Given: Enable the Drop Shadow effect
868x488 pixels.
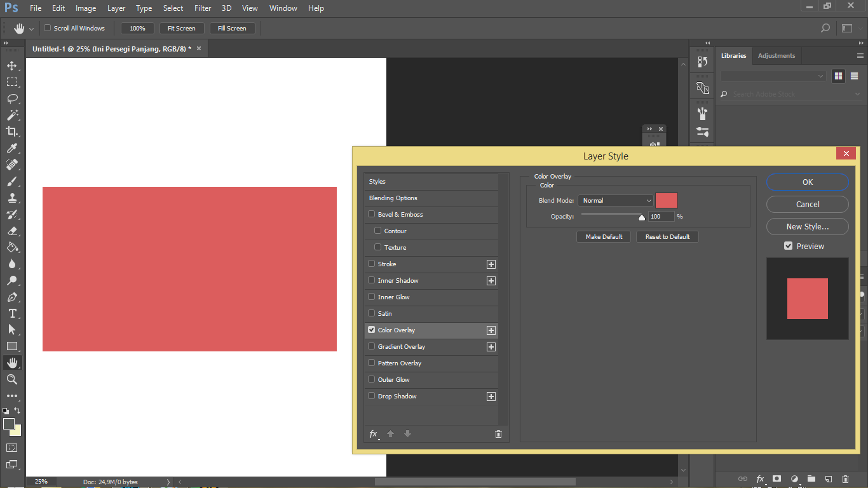Looking at the screenshot, I should (371, 396).
